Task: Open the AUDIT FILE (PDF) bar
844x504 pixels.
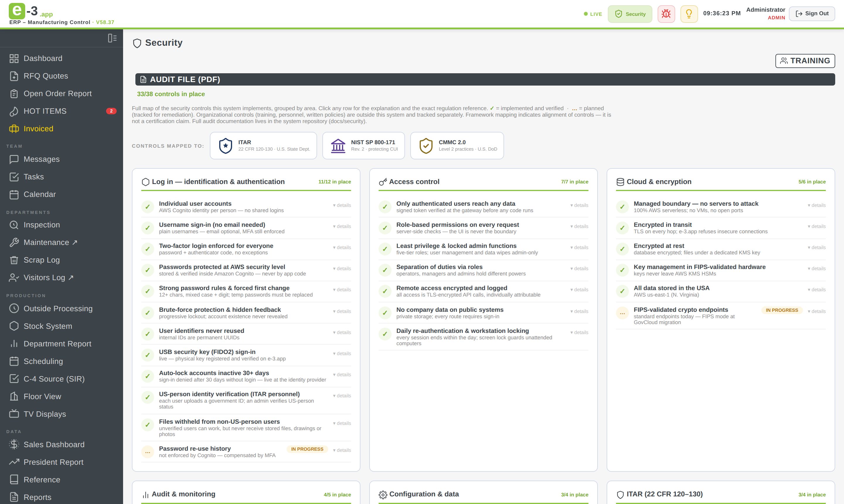Action: tap(485, 79)
